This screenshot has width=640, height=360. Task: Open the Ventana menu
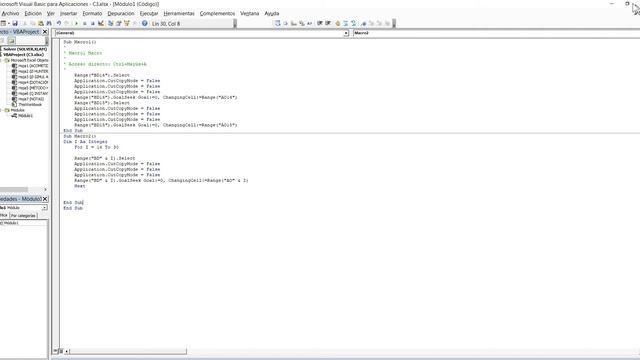(x=249, y=13)
